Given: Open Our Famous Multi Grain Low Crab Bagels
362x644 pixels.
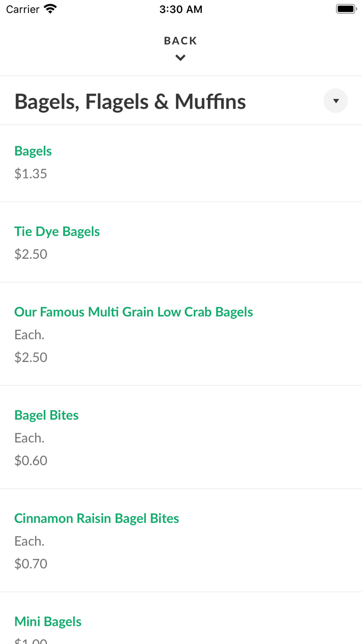Looking at the screenshot, I should coord(133,312).
